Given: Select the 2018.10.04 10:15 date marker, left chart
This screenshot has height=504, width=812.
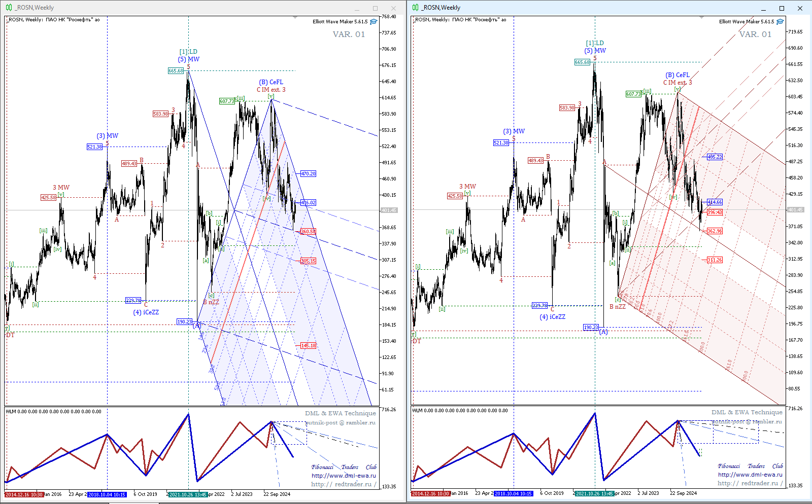Looking at the screenshot, I should [107, 494].
